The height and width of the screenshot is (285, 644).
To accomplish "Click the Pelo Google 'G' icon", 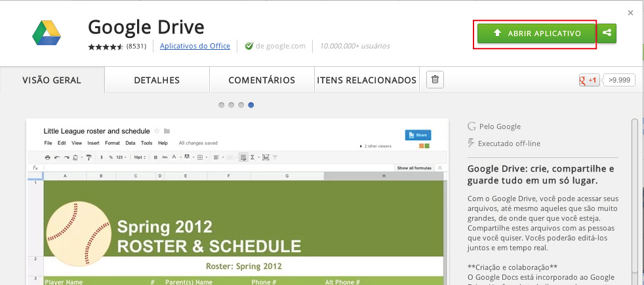I will [471, 126].
